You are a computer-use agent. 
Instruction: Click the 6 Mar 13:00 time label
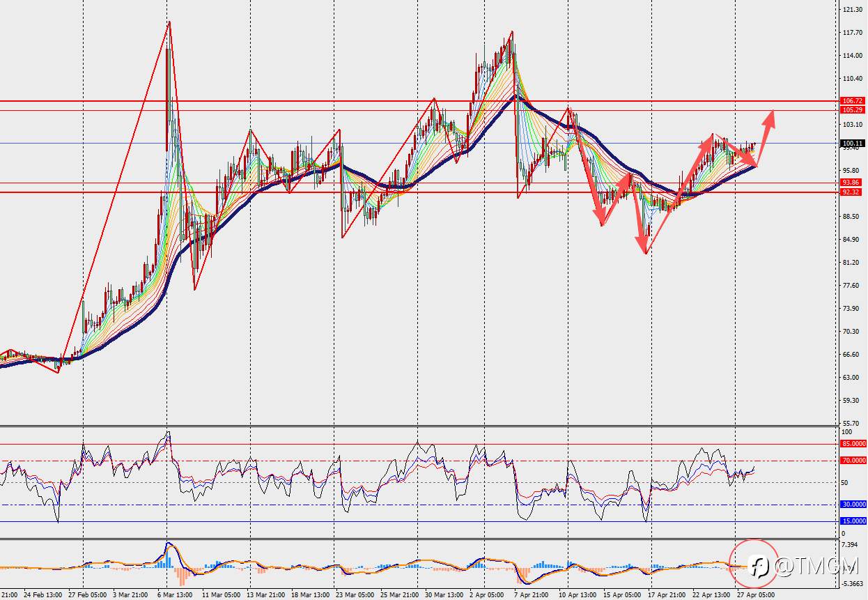[x=174, y=595]
